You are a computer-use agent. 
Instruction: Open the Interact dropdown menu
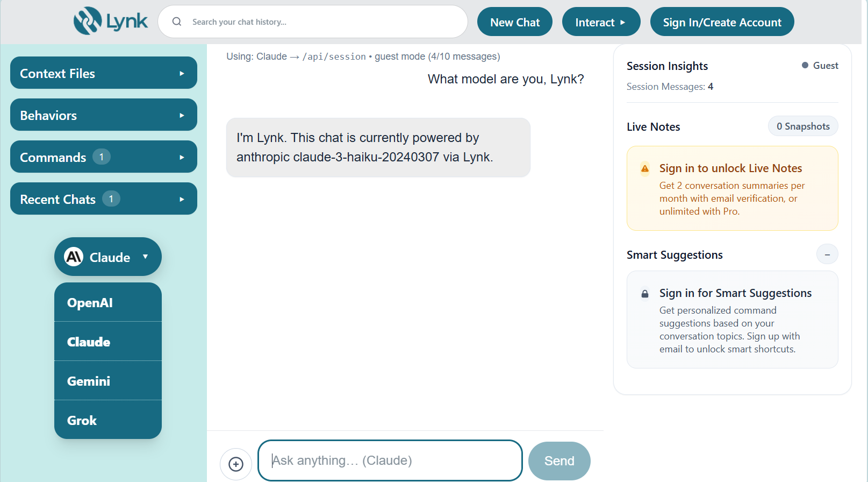coord(601,22)
